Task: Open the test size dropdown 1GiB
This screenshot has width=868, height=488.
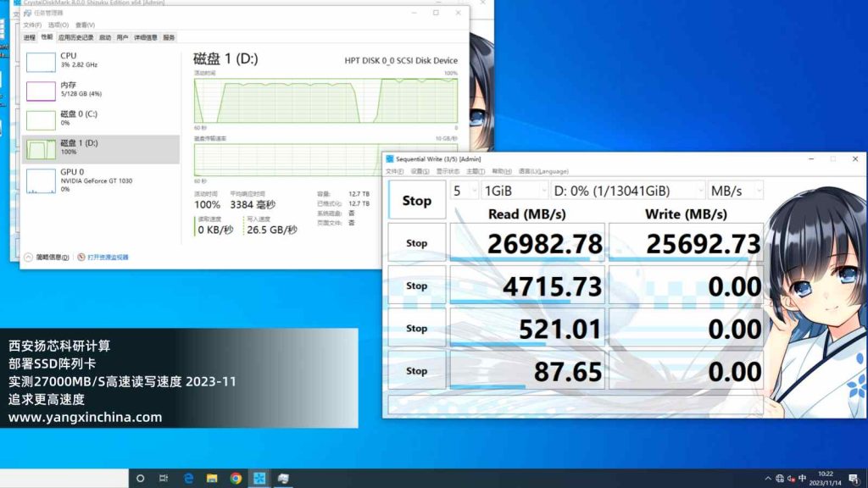Action: pyautogui.click(x=515, y=191)
